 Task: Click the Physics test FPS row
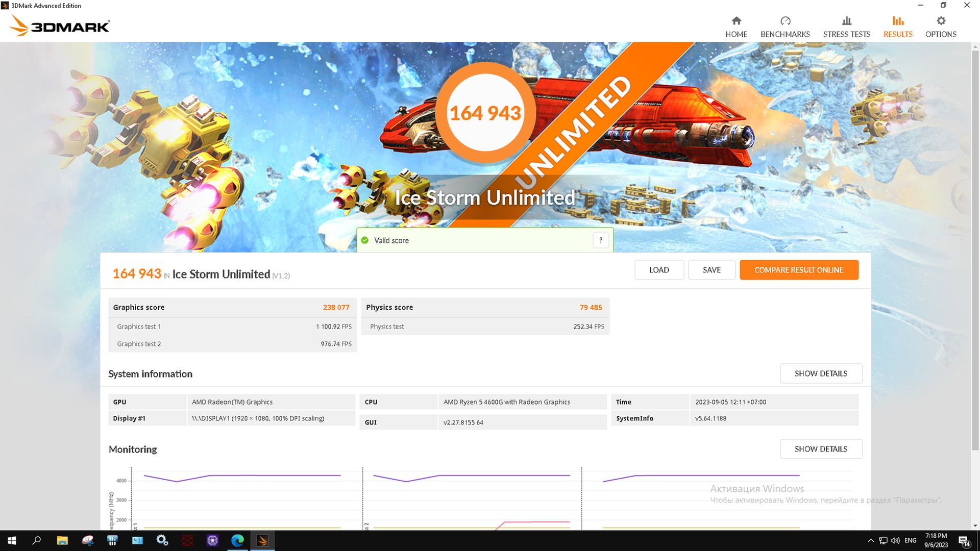(485, 327)
